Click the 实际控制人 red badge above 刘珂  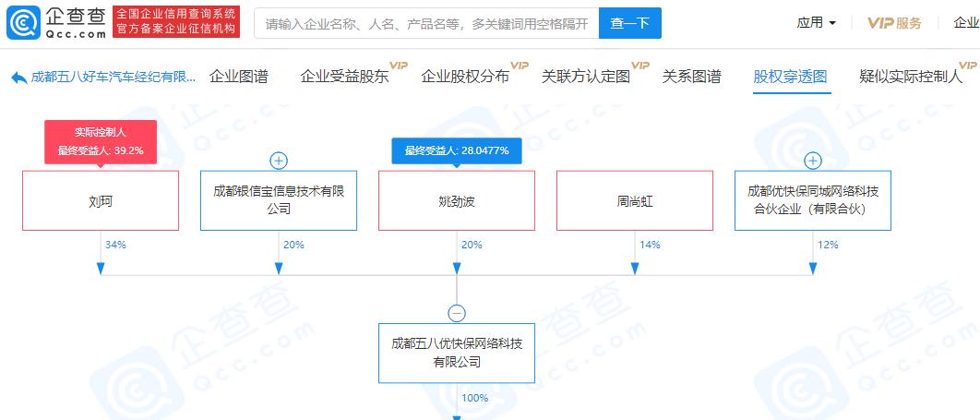tap(101, 142)
